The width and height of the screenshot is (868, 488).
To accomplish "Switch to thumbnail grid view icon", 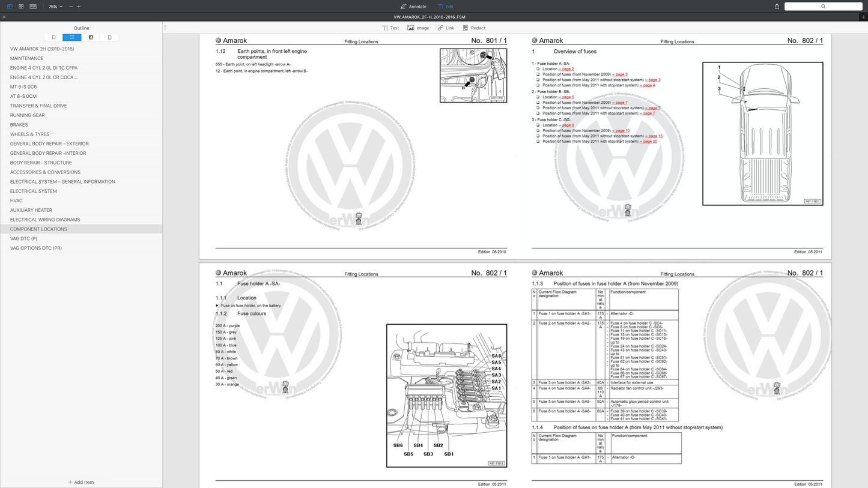I will coord(21,7).
